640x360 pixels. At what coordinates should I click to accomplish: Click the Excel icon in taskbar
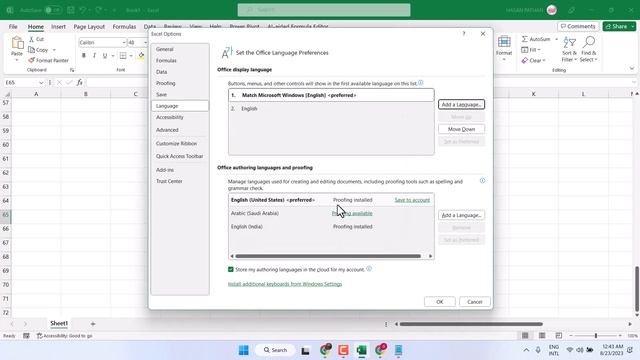click(x=361, y=350)
